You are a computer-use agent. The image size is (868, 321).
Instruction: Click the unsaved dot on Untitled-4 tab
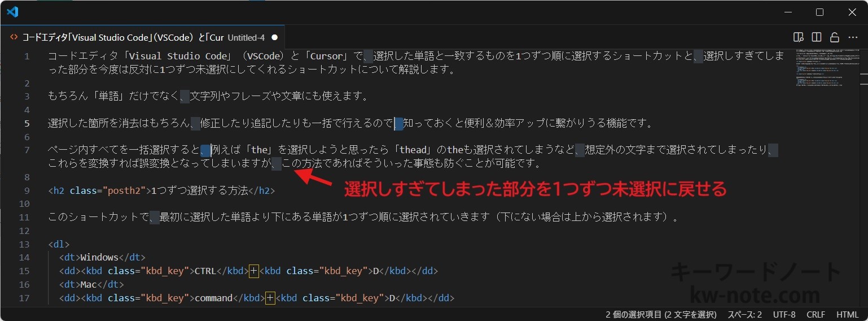coord(274,37)
